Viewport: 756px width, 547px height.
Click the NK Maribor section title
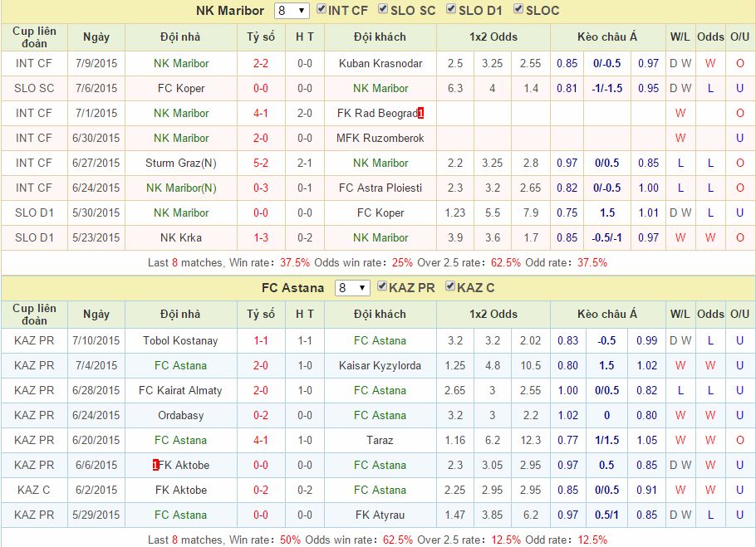(x=230, y=11)
